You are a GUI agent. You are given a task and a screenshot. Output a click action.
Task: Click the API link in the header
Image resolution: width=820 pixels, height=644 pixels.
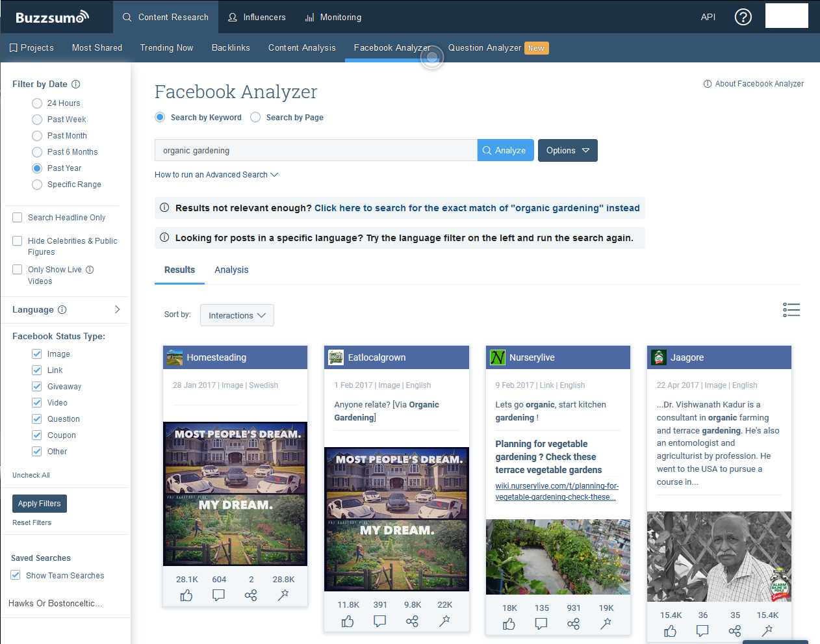pos(708,17)
